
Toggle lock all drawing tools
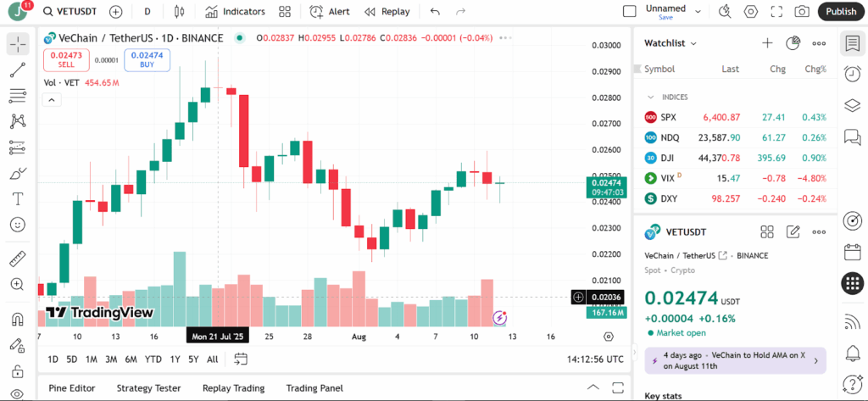(18, 370)
